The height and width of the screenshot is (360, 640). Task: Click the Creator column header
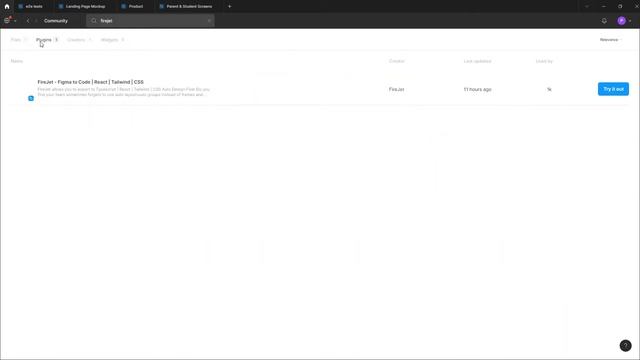396,61
